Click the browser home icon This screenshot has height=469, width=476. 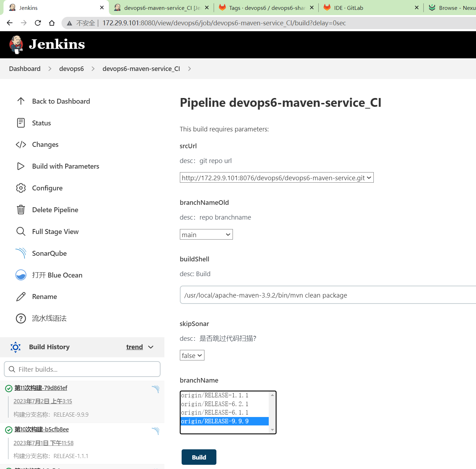[52, 23]
